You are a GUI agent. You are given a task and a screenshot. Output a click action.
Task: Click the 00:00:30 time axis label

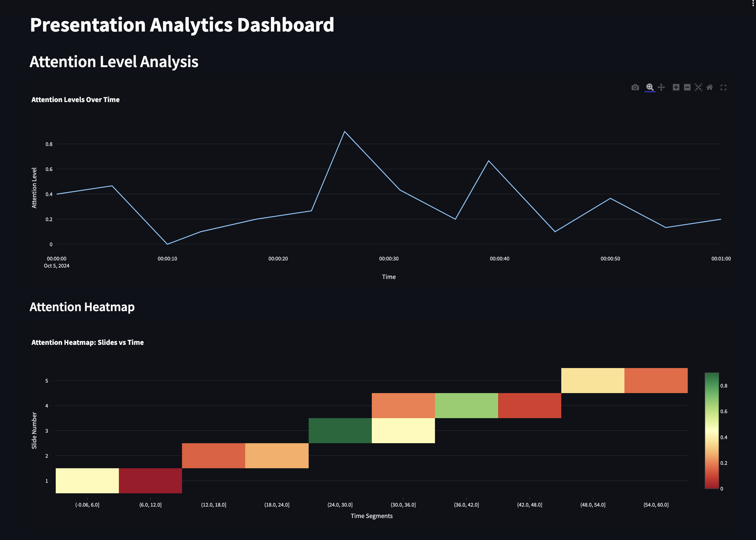click(x=389, y=259)
